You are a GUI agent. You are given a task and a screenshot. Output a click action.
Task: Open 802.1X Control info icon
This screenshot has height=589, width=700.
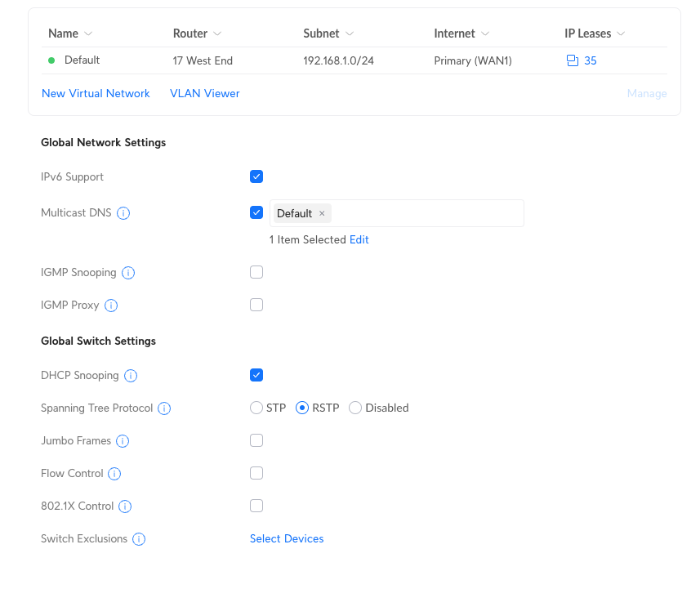coord(125,506)
